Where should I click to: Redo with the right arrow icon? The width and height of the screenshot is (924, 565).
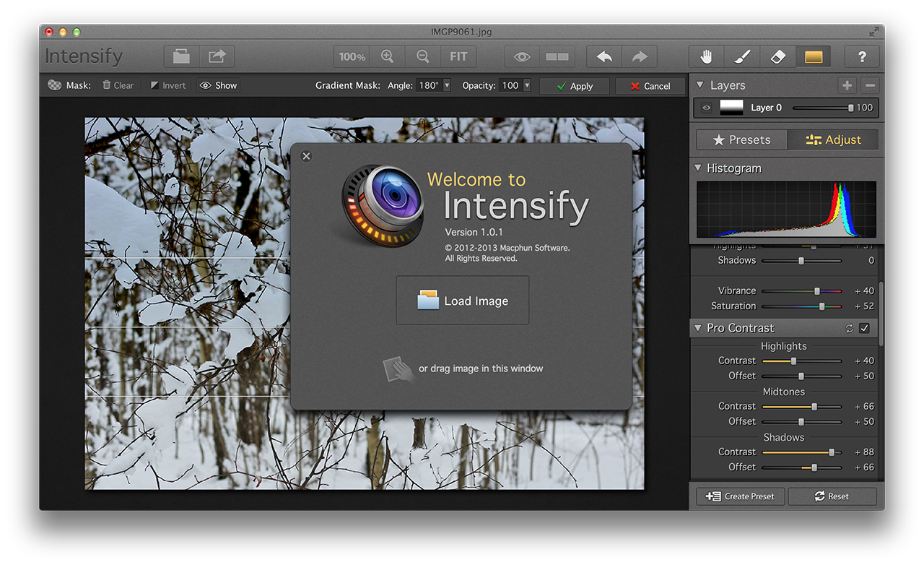[640, 56]
